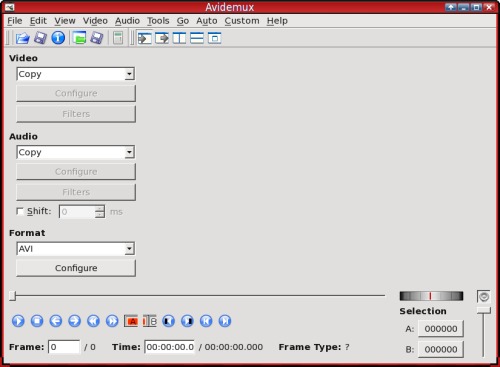Select Top-bottom preview layout icon
The height and width of the screenshot is (367, 500).
pos(197,38)
